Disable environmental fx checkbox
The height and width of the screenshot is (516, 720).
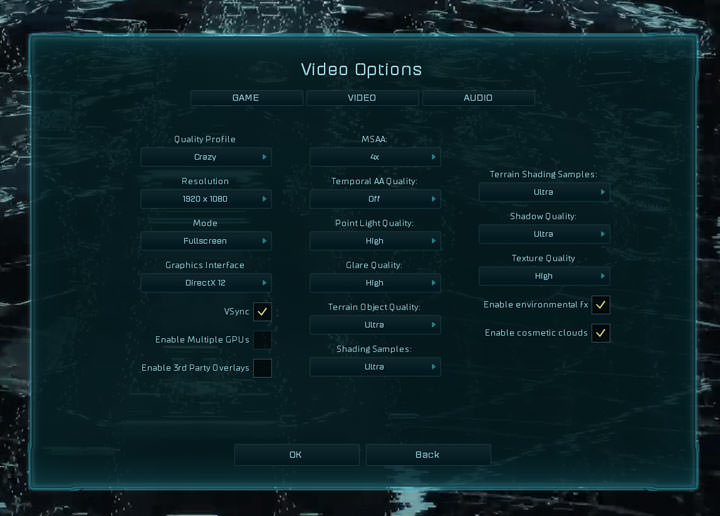[x=600, y=305]
